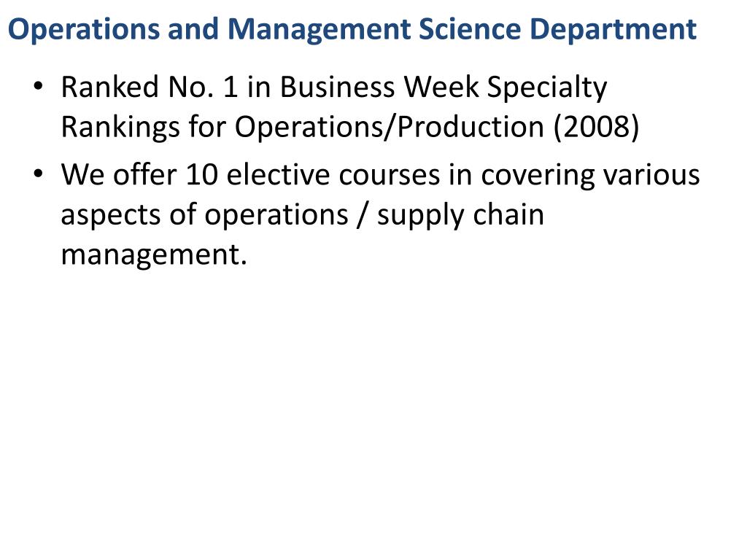Click the words 'supply chain'
The image size is (747, 560).
tap(461, 217)
